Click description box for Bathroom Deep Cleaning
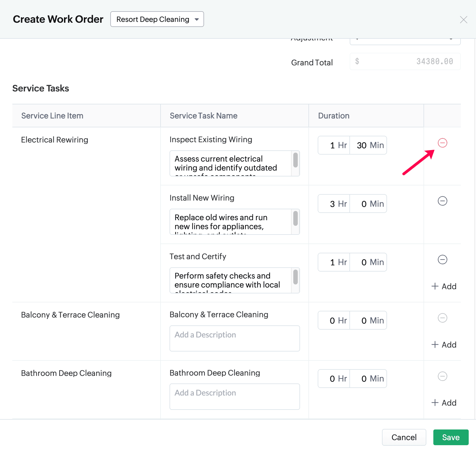 [234, 397]
